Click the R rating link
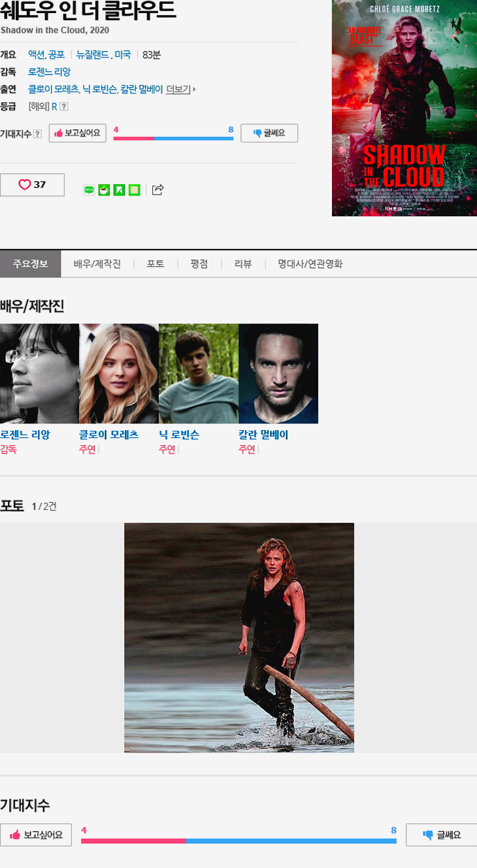The image size is (477, 868). pyautogui.click(x=54, y=107)
